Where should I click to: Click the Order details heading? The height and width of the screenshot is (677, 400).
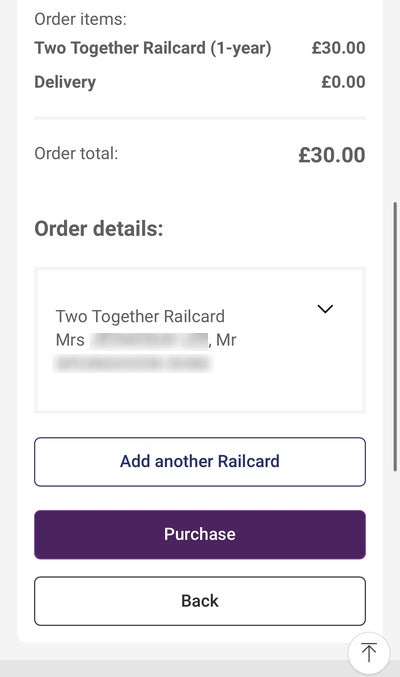[x=99, y=229]
